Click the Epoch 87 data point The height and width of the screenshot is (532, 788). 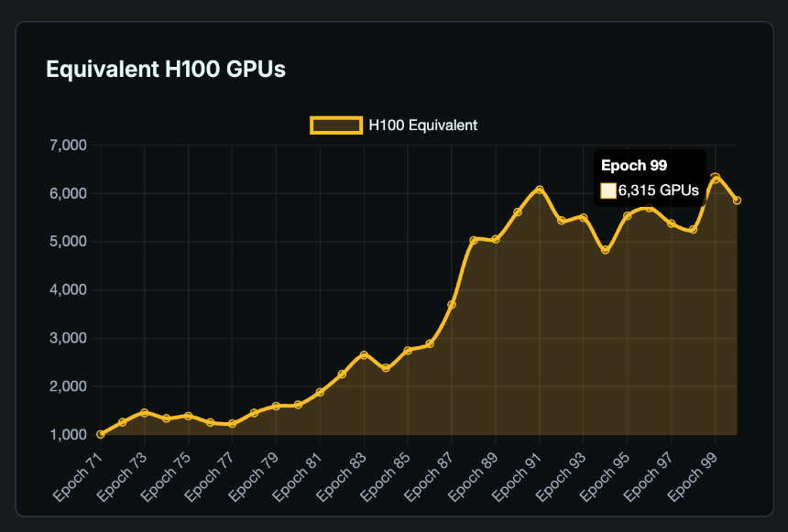[452, 305]
